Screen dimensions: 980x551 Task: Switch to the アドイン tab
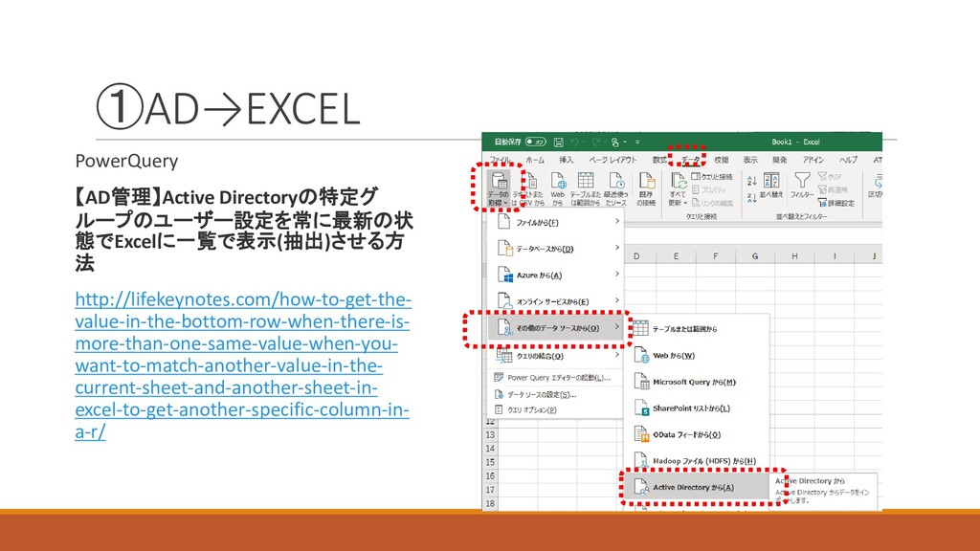point(813,160)
